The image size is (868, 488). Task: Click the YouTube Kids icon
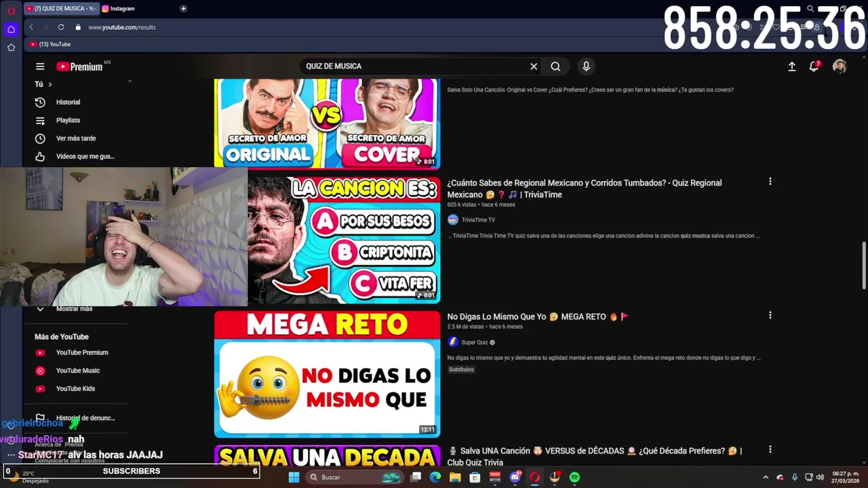[40, 389]
